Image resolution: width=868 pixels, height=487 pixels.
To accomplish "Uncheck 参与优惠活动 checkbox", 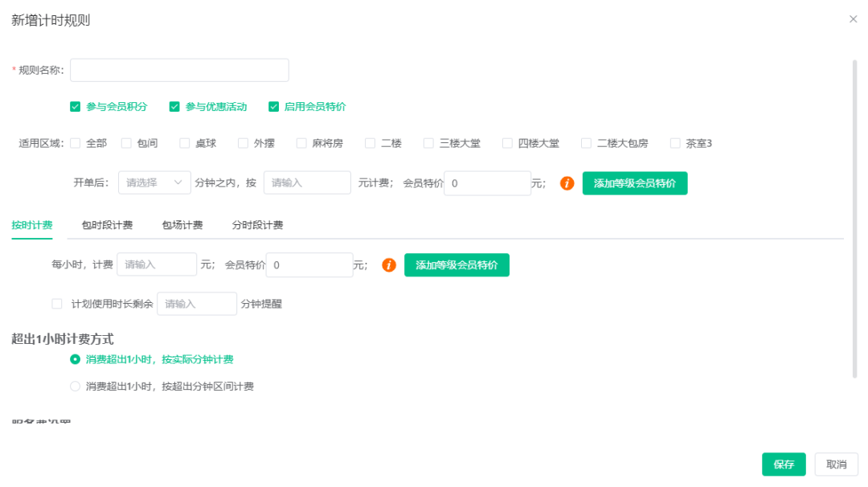I will (174, 107).
